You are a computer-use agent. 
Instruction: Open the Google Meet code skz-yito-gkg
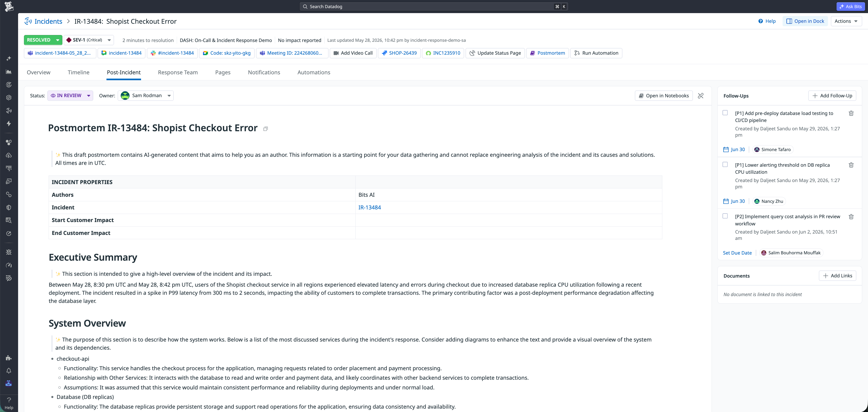[227, 53]
